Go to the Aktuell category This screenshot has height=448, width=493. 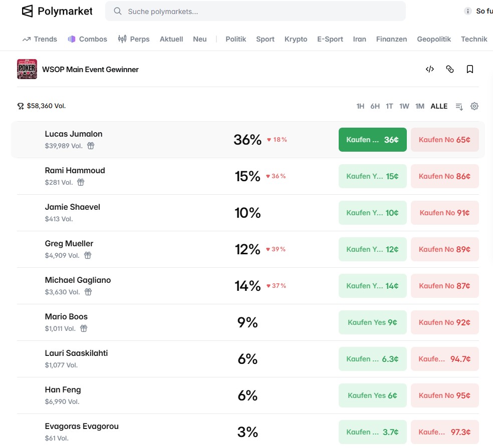(171, 39)
